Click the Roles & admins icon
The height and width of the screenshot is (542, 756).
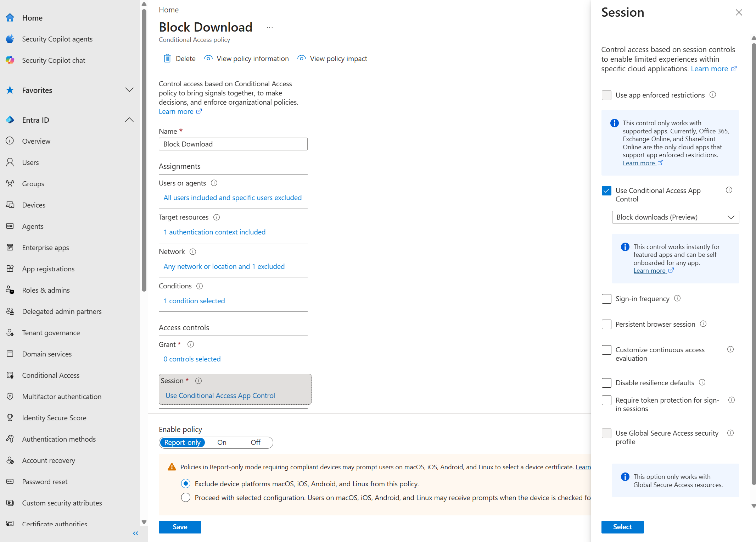tap(10, 290)
